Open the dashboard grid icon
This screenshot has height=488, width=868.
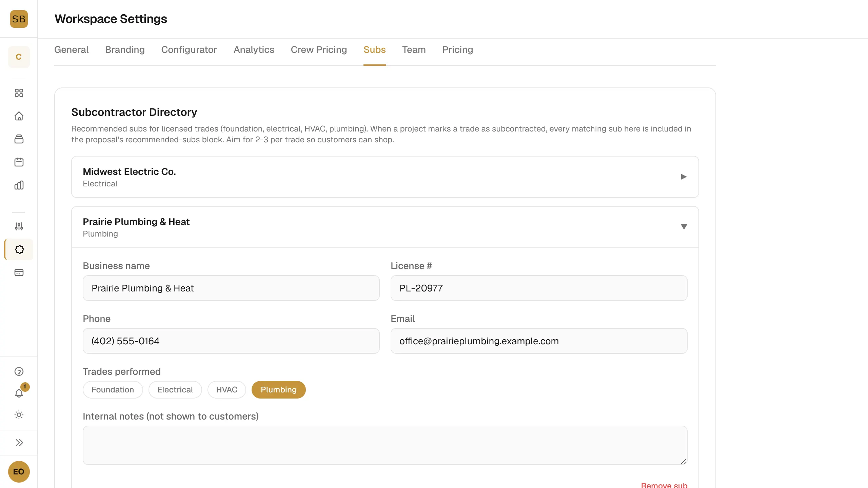19,93
